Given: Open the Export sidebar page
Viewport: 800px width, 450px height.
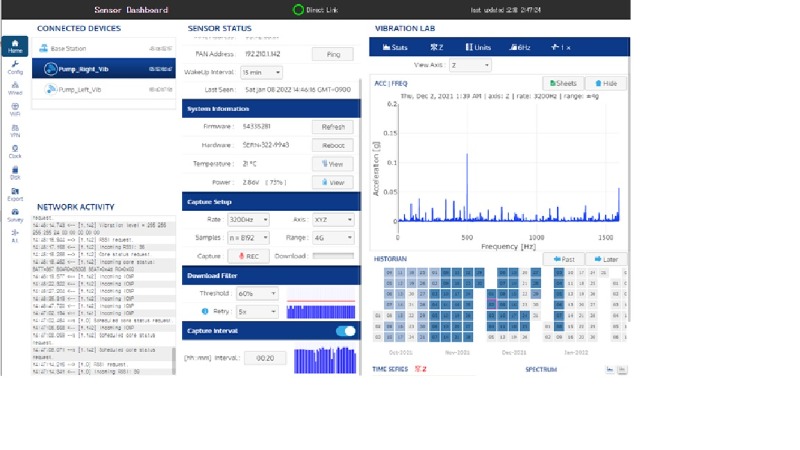Looking at the screenshot, I should pos(15,194).
